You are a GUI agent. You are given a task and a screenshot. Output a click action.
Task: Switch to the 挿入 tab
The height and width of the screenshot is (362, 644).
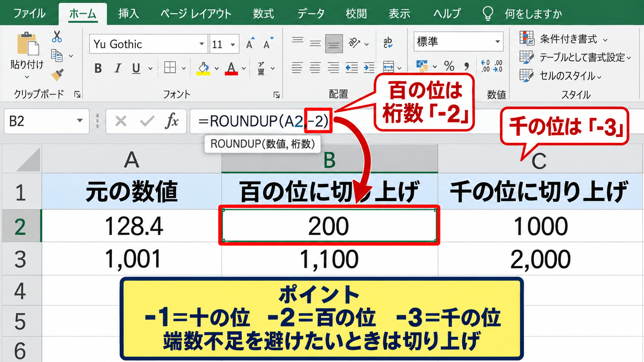[x=128, y=13]
